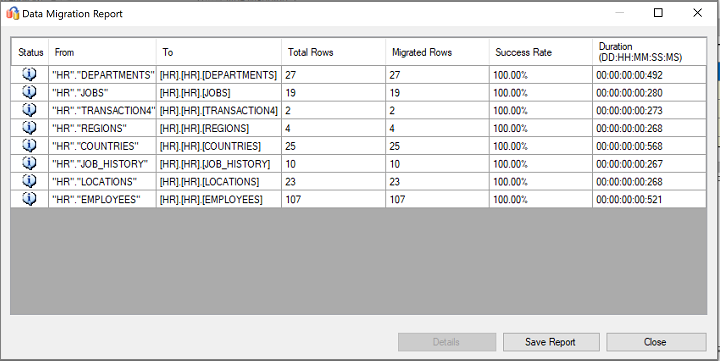Maximize the Data Migration Report window
The image size is (720, 361).
point(658,13)
